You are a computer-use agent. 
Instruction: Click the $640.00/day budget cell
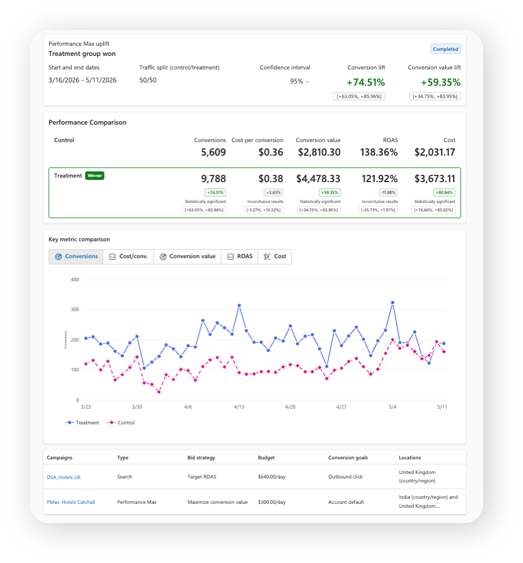point(272,477)
